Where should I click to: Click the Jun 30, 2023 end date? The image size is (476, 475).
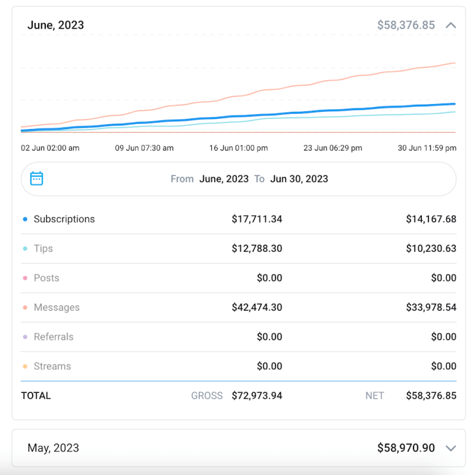point(299,179)
